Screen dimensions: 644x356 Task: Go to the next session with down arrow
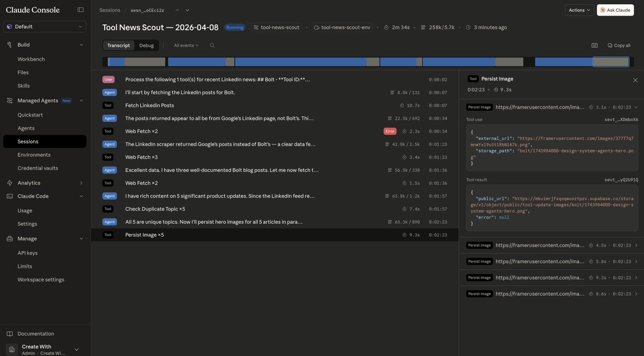[187, 10]
